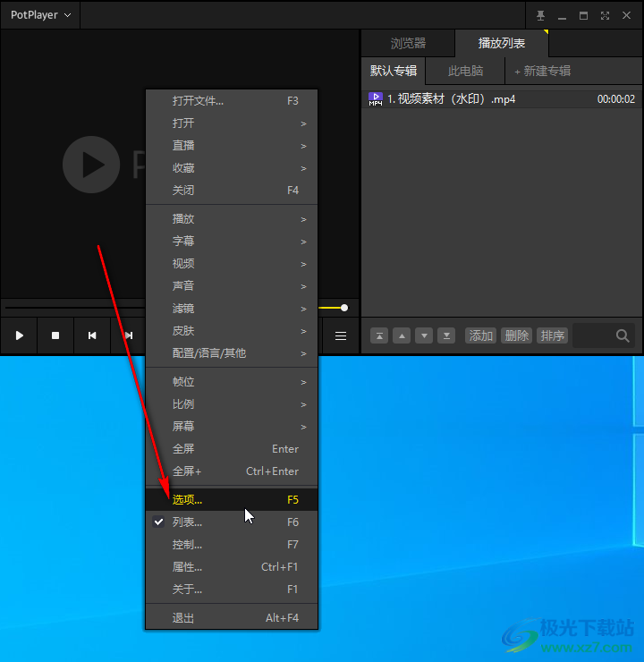Skip to previous track
Viewport: 644px width, 662px height.
point(92,335)
